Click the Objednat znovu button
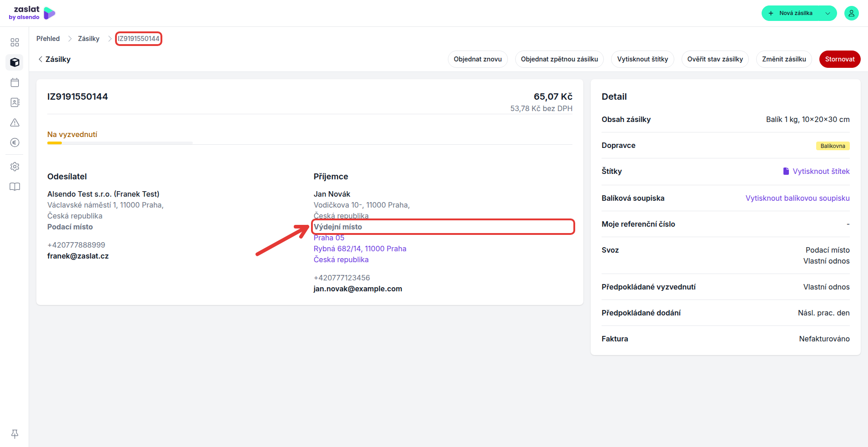 (x=477, y=59)
